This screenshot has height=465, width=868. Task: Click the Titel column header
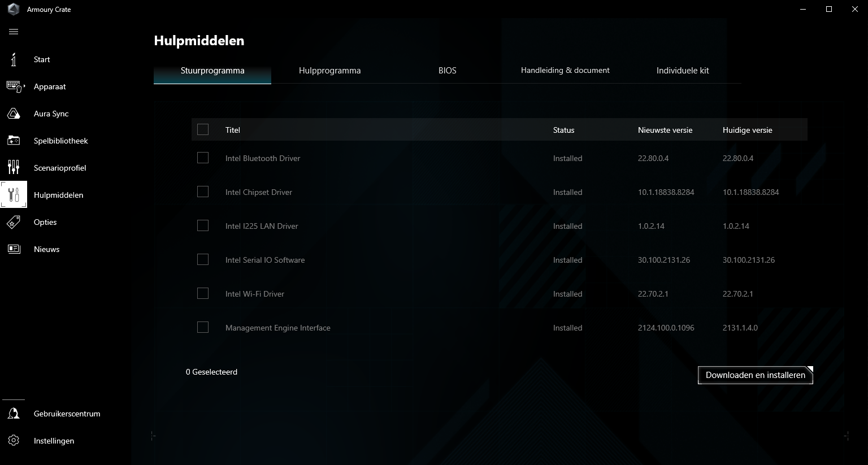(233, 130)
